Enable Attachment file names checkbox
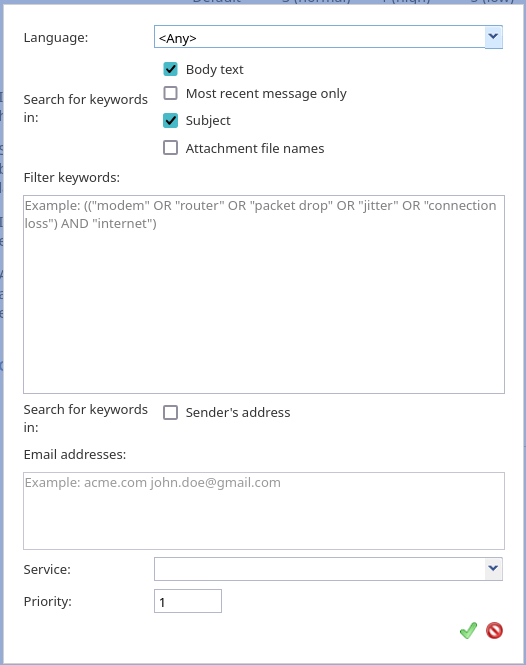This screenshot has height=665, width=526. click(171, 148)
